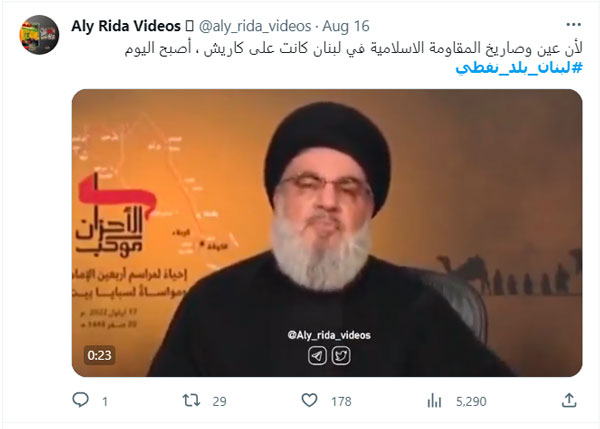Open the reply comment icon
Image resolution: width=600 pixels, height=429 pixels.
80,400
